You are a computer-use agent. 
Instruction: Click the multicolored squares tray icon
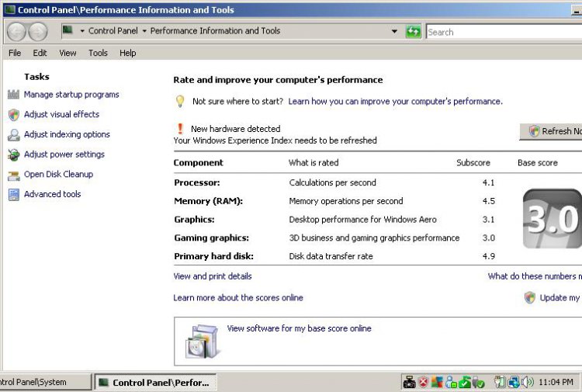pyautogui.click(x=437, y=382)
